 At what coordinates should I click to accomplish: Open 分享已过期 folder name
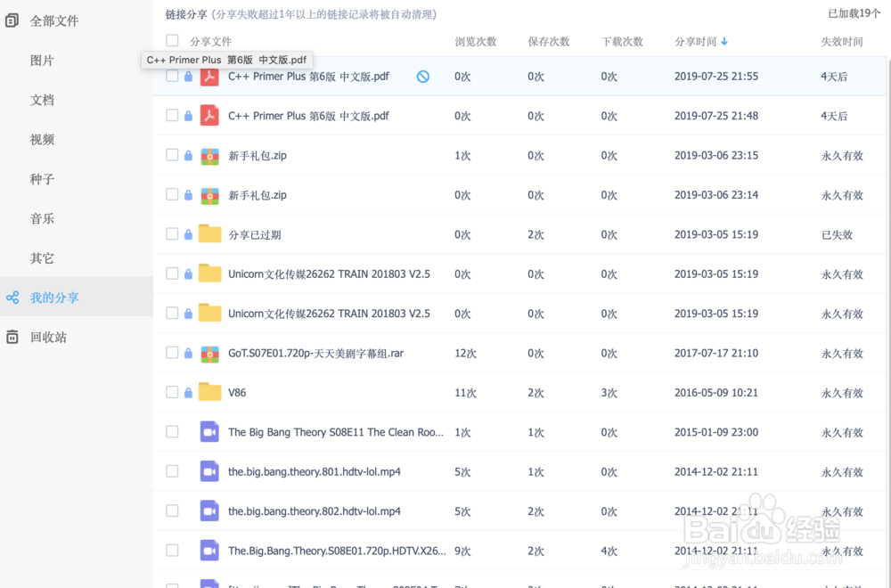tap(255, 234)
